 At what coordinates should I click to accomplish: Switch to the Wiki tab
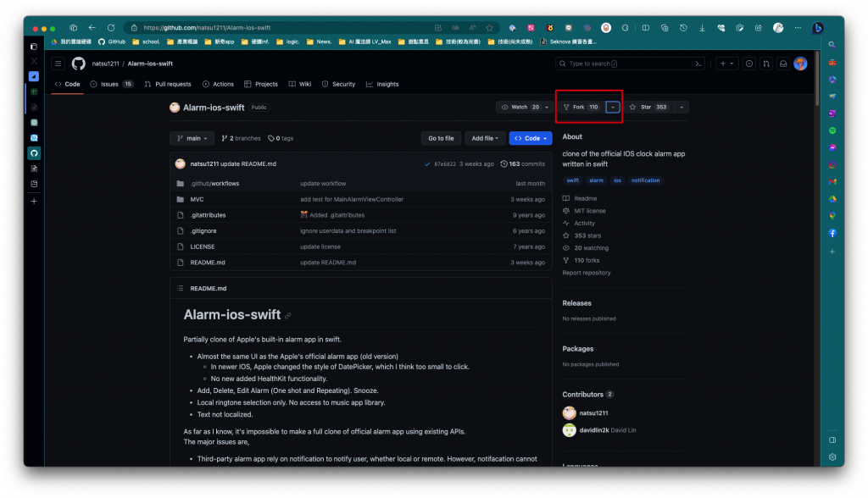(x=300, y=84)
